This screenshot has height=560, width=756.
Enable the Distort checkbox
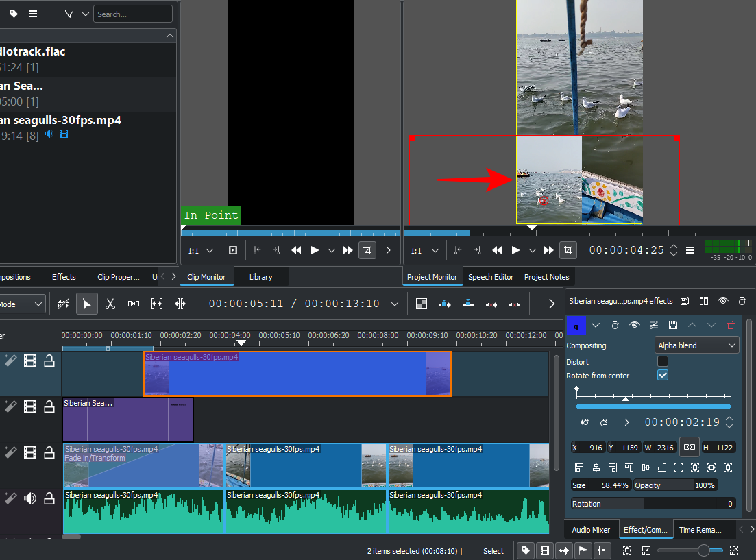[663, 361]
